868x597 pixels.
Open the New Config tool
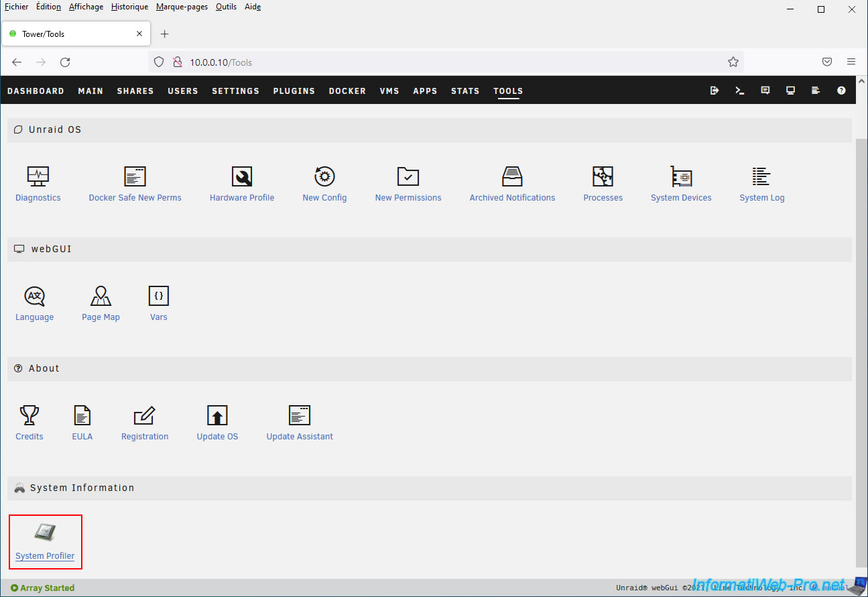pyautogui.click(x=324, y=177)
